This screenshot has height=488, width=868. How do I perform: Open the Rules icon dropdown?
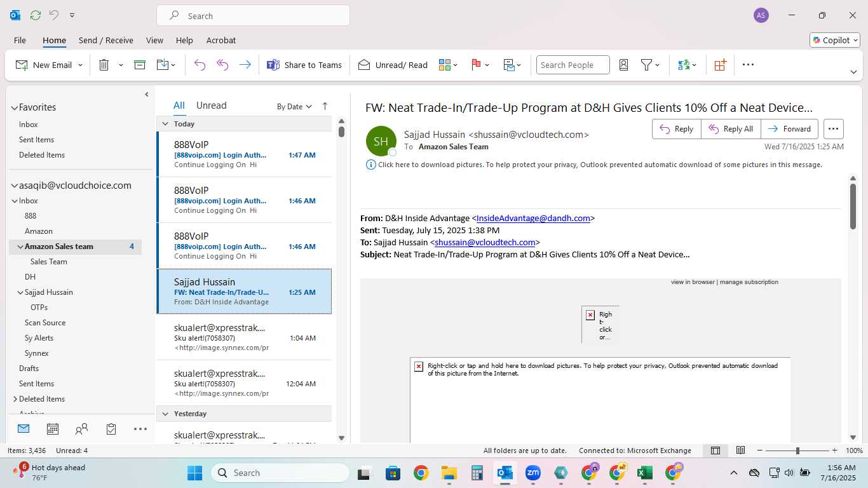512,65
